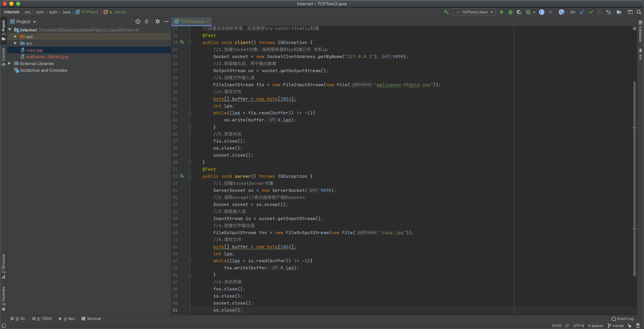Click the Git update project arrow
Viewport: 644px width, 329px height.
coord(582,12)
